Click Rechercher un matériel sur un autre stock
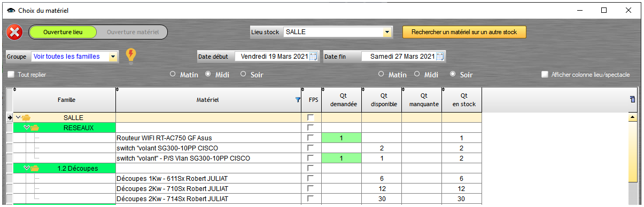 [x=464, y=32]
